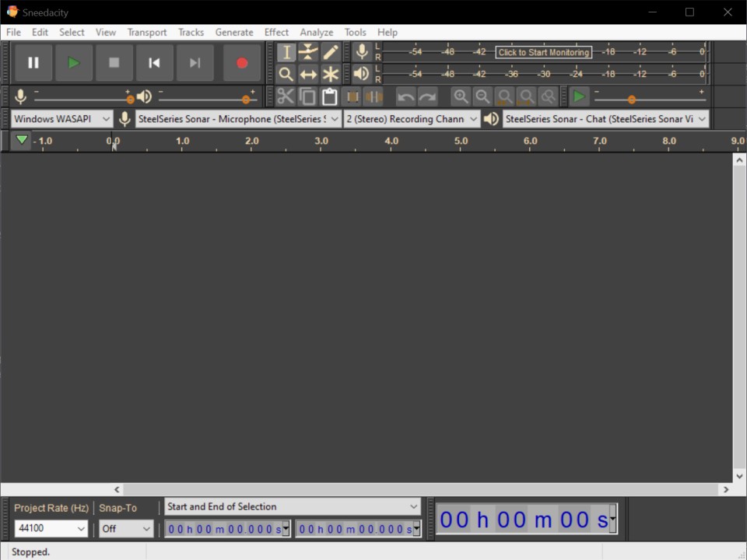Click the horizontal scrollbar left arrow
Viewport: 747px width, 560px height.
(117, 489)
